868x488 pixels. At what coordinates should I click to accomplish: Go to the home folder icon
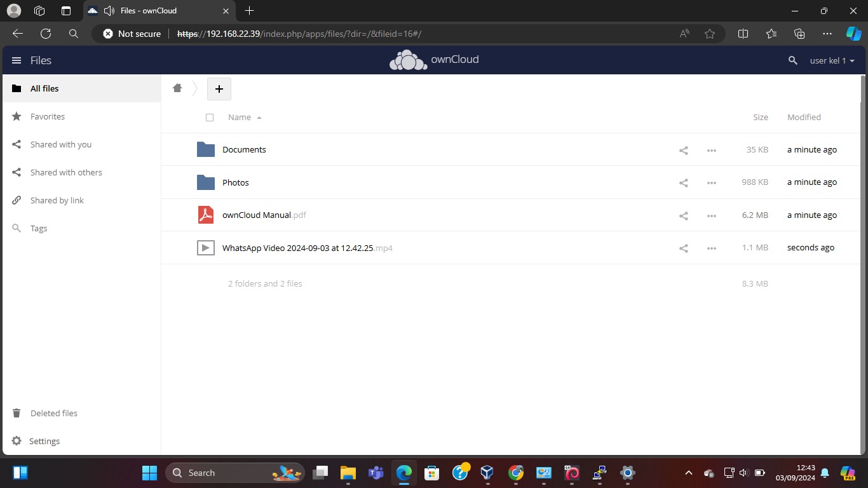(x=177, y=88)
